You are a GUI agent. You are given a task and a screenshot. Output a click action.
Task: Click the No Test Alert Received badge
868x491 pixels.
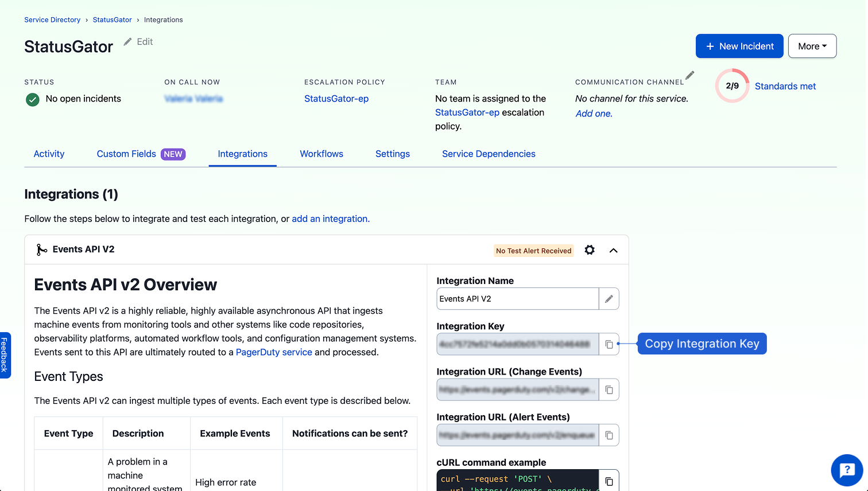click(x=534, y=251)
